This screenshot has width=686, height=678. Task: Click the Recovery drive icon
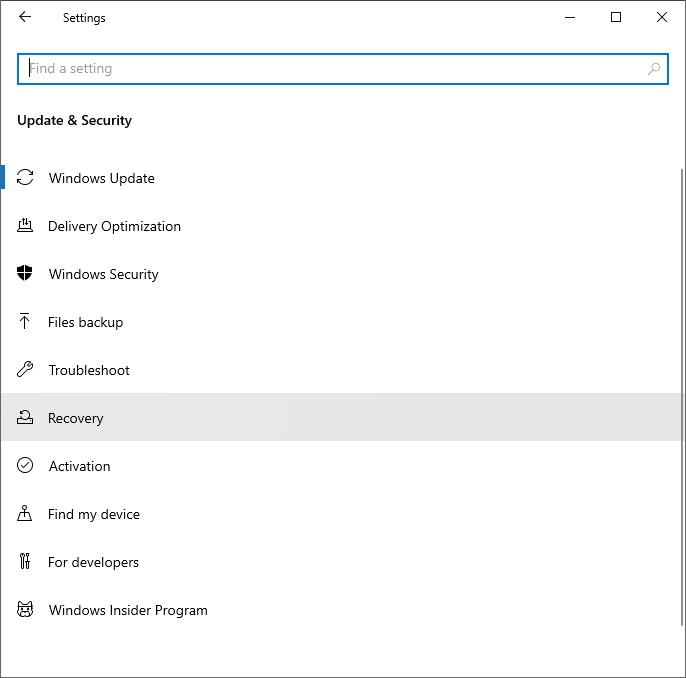click(25, 417)
